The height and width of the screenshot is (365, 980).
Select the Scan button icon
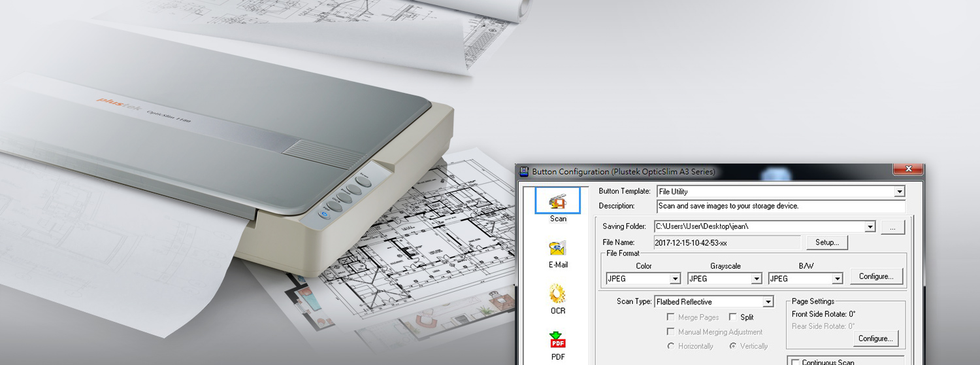557,200
